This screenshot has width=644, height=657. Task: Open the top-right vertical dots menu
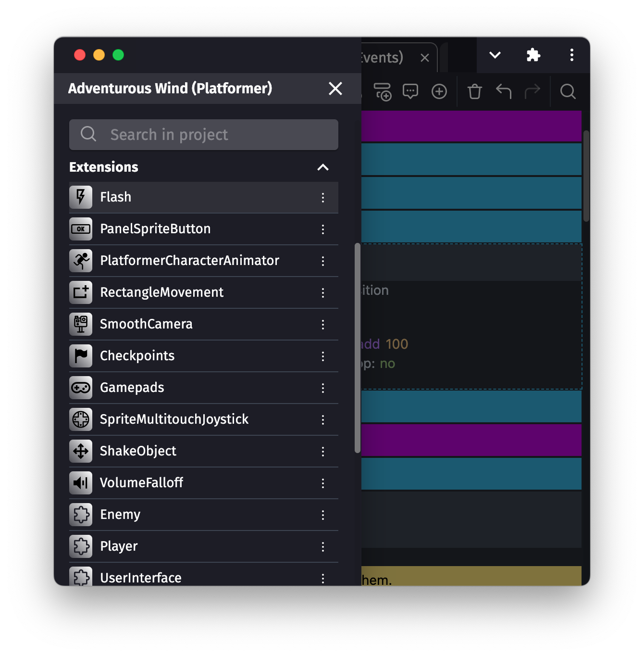click(571, 55)
